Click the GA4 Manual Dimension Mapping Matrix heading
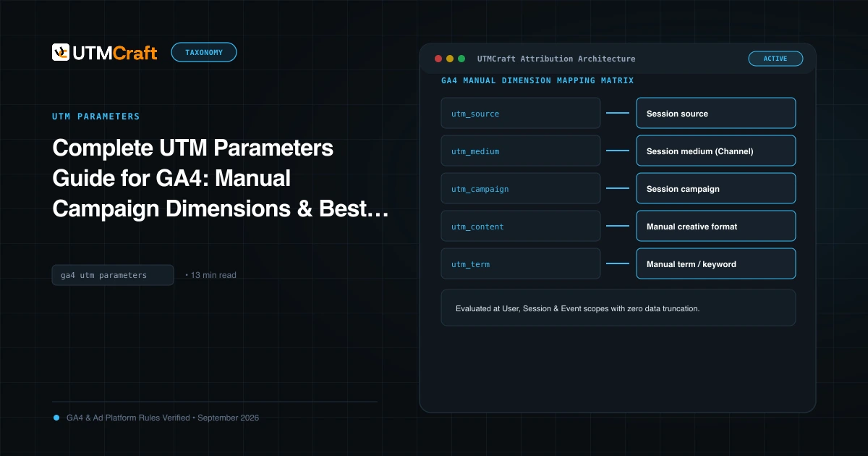Viewport: 868px width, 456px height. pyautogui.click(x=537, y=80)
